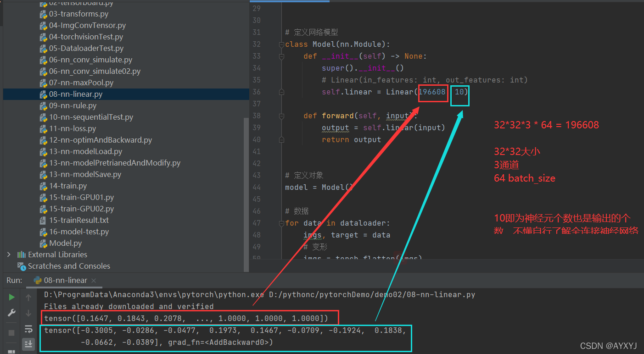Viewport: 644px width, 354px height.
Task: Place cursor on 'super().__init__()' line
Action: tap(363, 68)
